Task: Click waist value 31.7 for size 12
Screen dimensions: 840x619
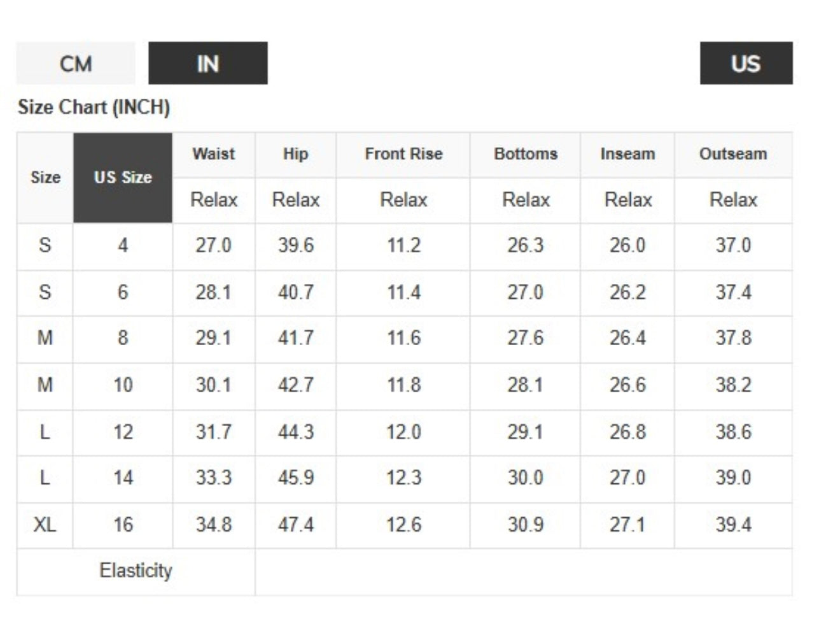Action: (x=214, y=432)
